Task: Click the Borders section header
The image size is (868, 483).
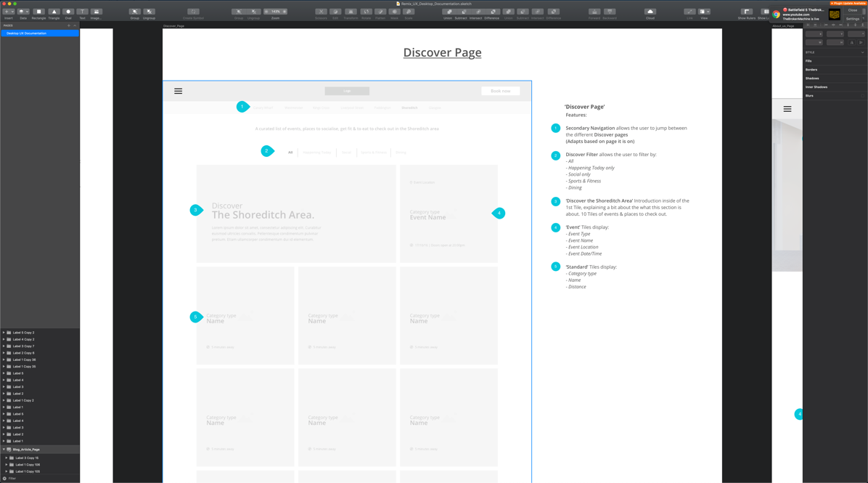Action: pos(811,70)
